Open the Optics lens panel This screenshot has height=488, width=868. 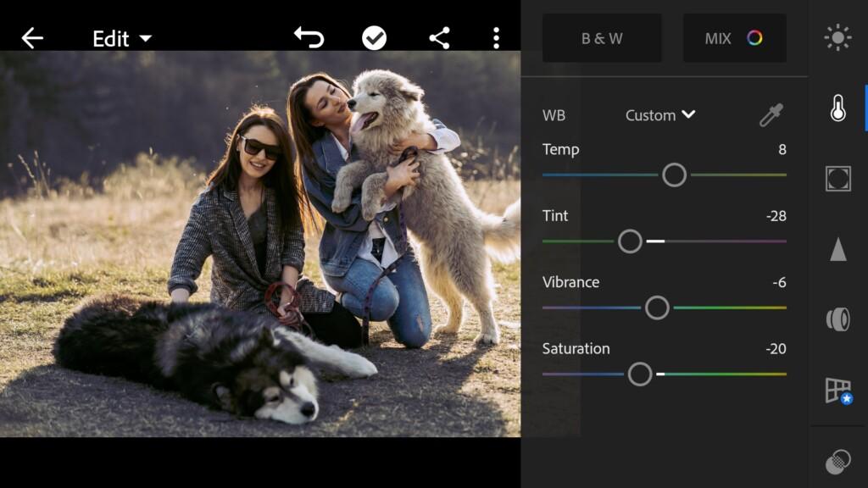(x=838, y=319)
